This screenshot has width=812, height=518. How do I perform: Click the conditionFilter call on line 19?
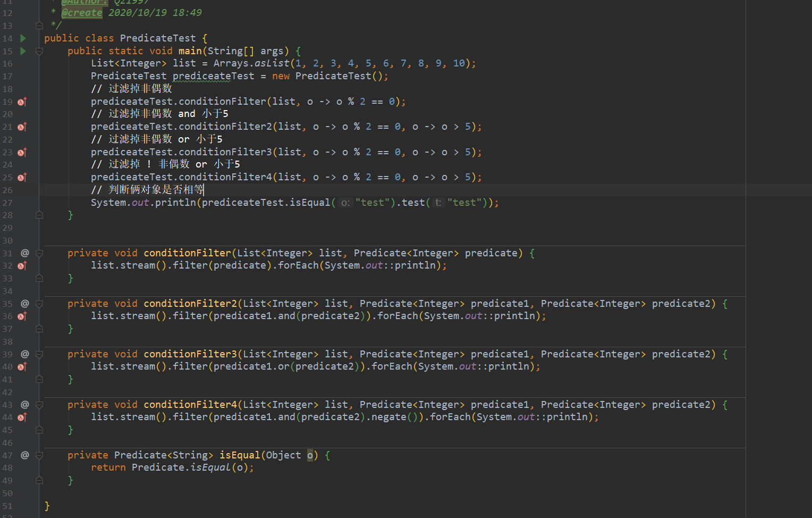(x=223, y=102)
